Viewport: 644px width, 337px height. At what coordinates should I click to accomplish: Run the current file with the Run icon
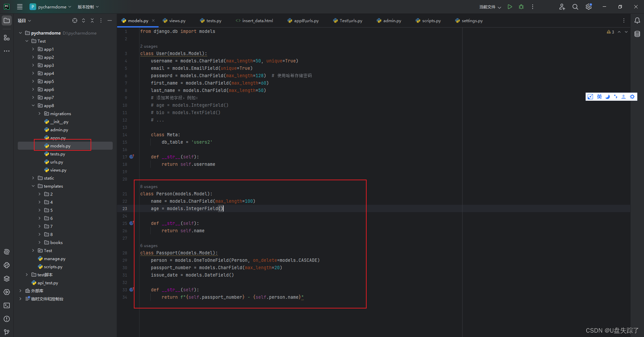click(x=510, y=7)
